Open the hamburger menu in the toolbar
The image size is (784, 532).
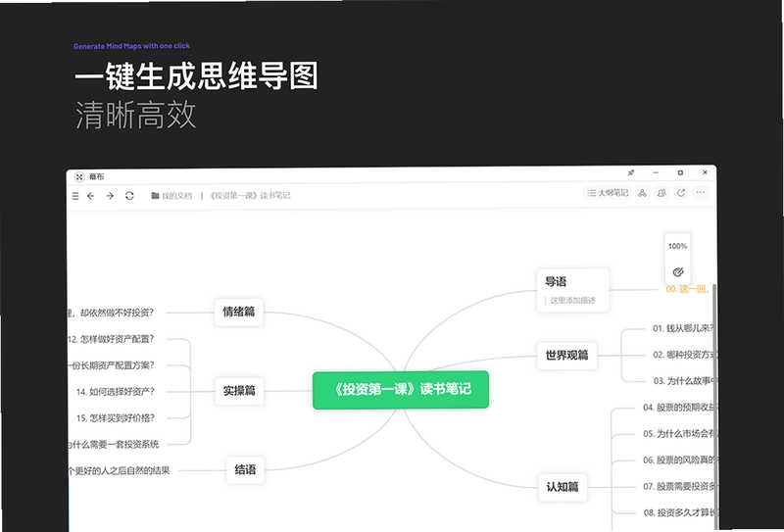(75, 196)
